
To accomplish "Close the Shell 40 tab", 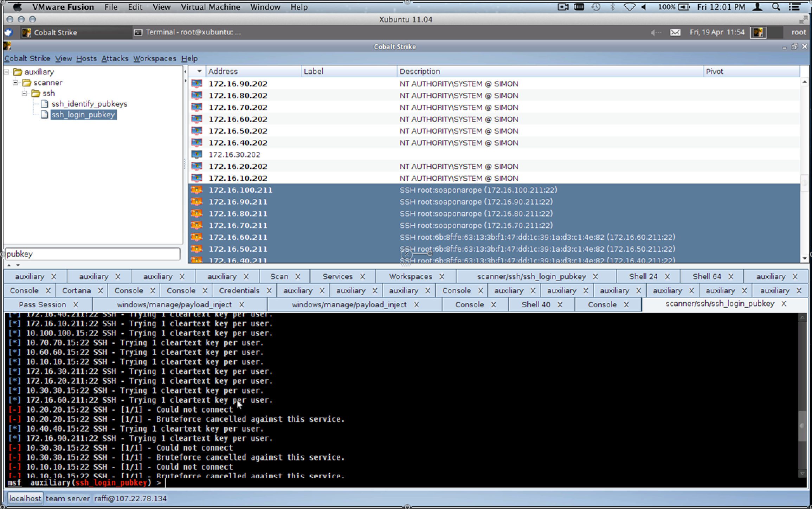I will [x=560, y=305].
